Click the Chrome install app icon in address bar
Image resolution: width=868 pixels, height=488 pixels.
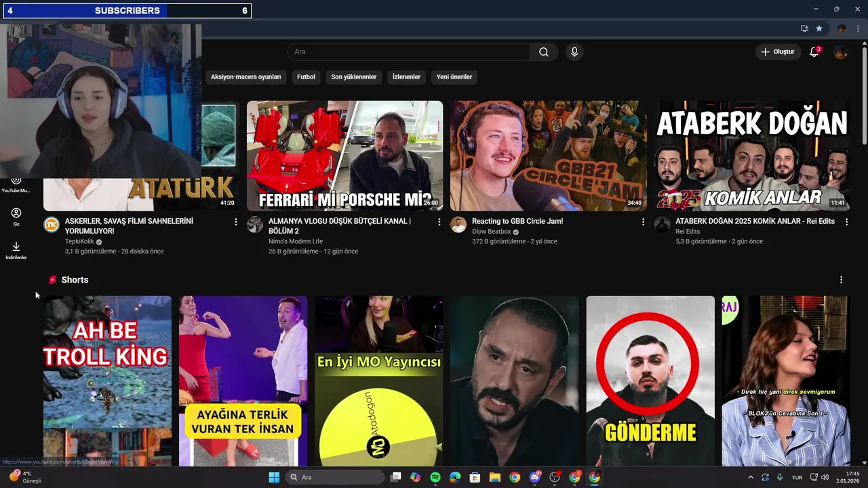(804, 28)
